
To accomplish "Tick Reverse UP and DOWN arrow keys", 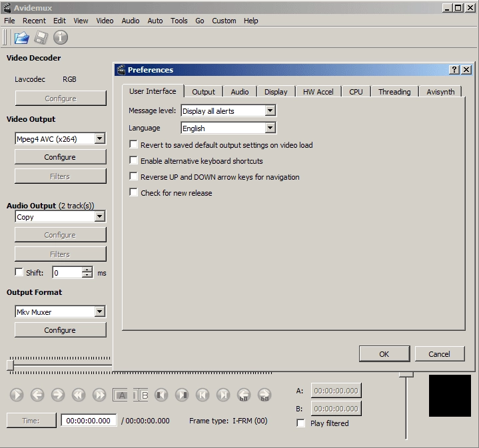I will pyautogui.click(x=133, y=176).
